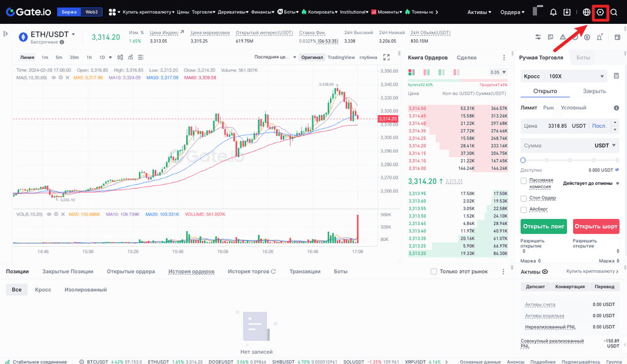This screenshot has height=364, width=627.
Task: Open Действует до отмены dropdown
Action: point(591,183)
